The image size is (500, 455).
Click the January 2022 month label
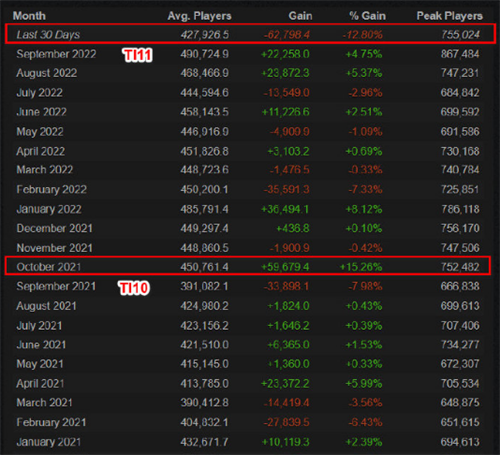point(49,209)
